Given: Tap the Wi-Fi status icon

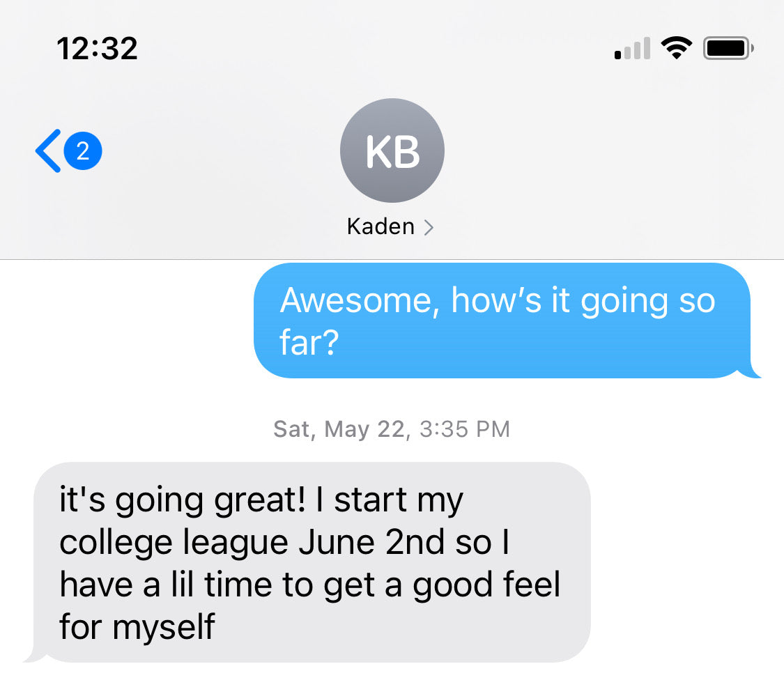Looking at the screenshot, I should point(677,48).
